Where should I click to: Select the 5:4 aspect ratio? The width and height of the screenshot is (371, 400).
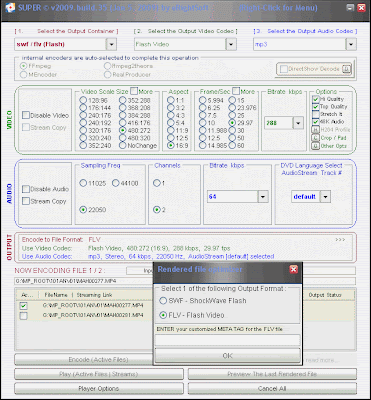(171, 123)
